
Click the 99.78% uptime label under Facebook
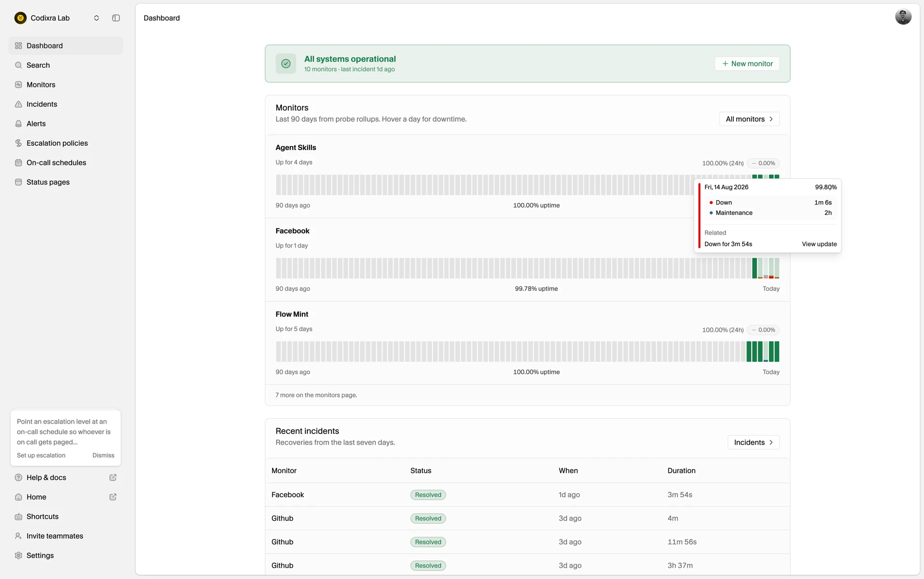click(536, 289)
